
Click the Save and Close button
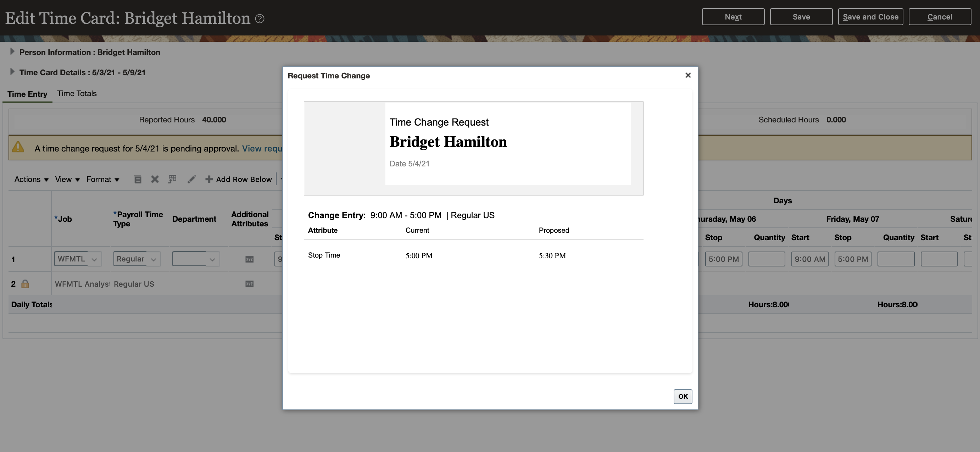click(870, 17)
